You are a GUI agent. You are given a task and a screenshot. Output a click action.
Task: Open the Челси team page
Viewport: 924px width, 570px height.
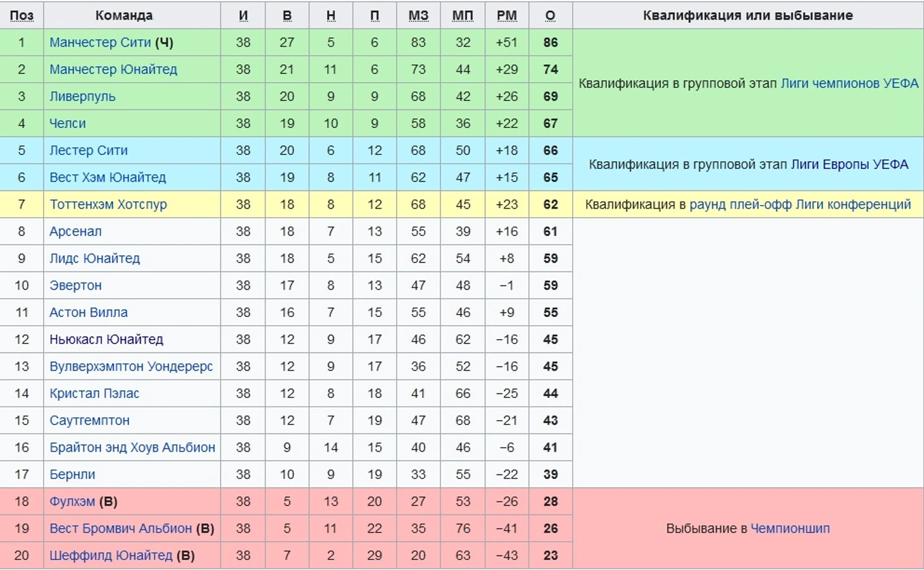point(68,123)
